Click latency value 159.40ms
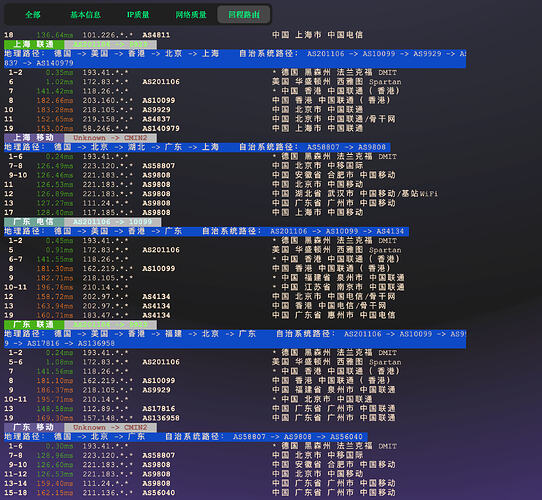The image size is (542, 500). click(55, 483)
